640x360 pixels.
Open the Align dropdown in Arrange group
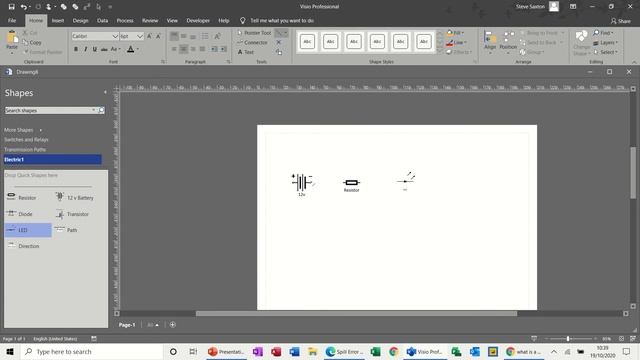(x=490, y=42)
